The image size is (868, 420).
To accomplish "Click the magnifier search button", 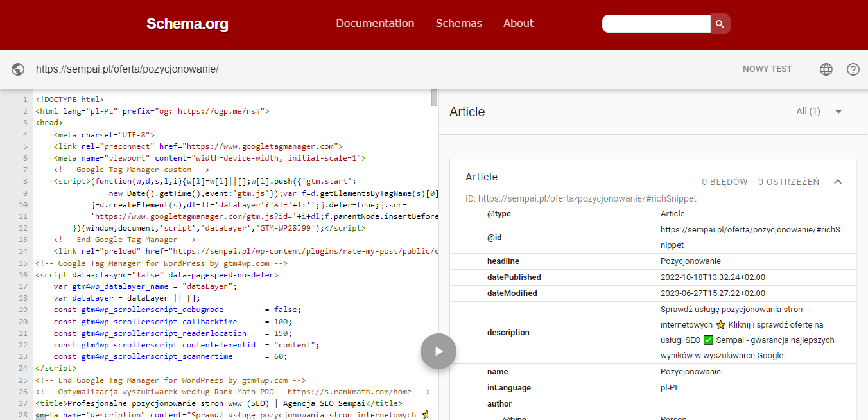I will point(720,24).
